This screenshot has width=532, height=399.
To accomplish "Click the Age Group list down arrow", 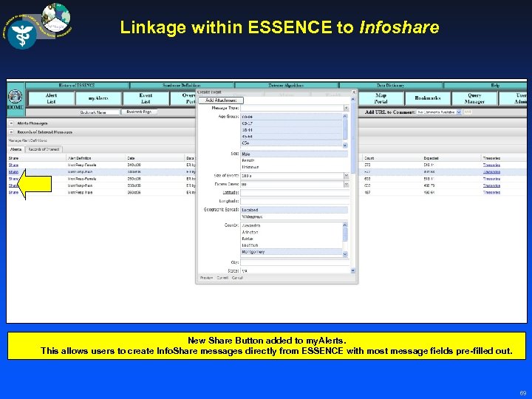I will 345,146.
